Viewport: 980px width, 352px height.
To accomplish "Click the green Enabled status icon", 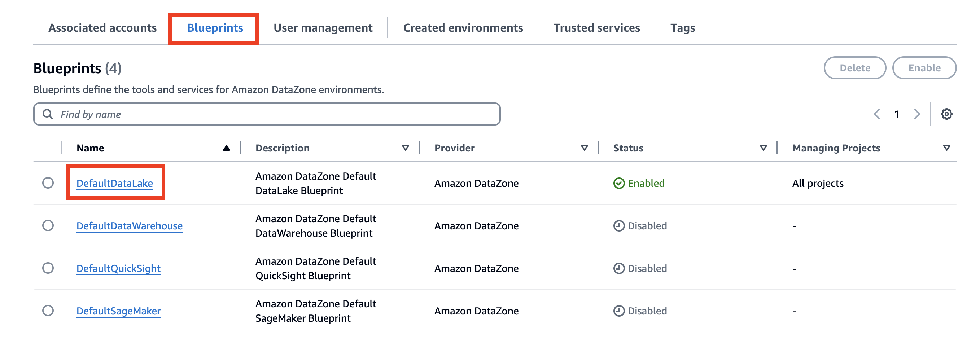I will pyautogui.click(x=618, y=183).
